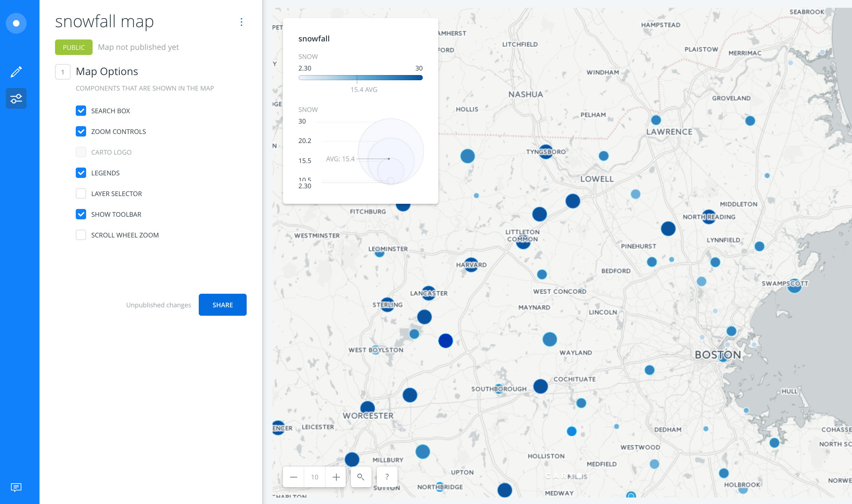Toggle the ZOOM CONTROLS checkbox

tap(81, 131)
